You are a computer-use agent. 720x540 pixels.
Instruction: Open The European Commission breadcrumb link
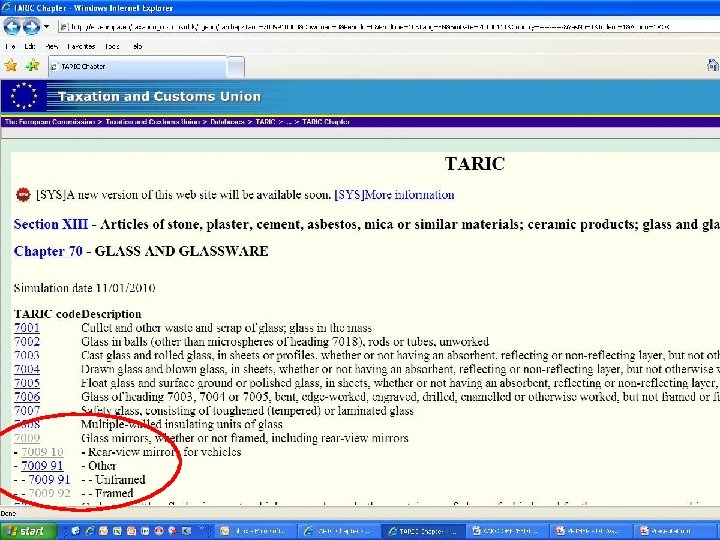(x=50, y=122)
